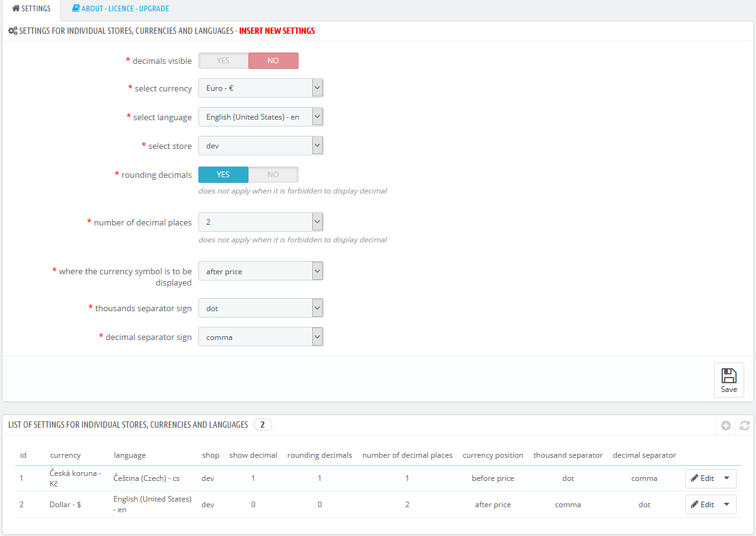The image size is (756, 536).
Task: Click 'number of decimal places' column header
Action: click(x=407, y=455)
